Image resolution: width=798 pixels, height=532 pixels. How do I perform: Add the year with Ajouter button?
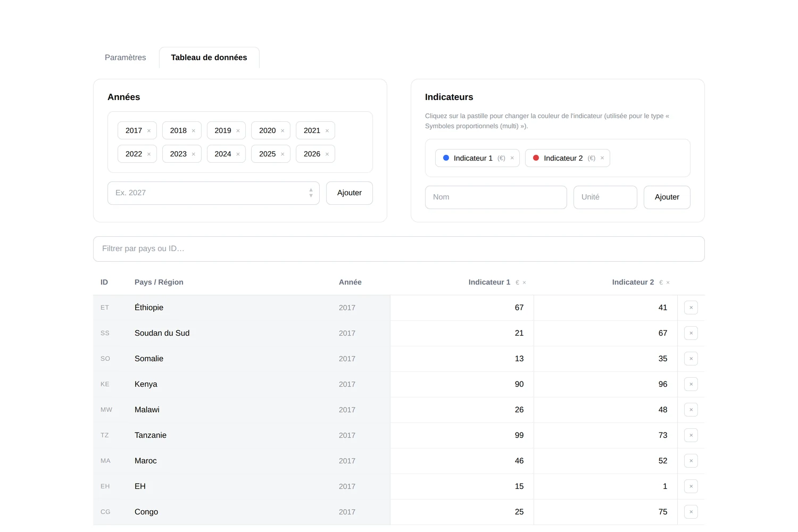point(350,193)
